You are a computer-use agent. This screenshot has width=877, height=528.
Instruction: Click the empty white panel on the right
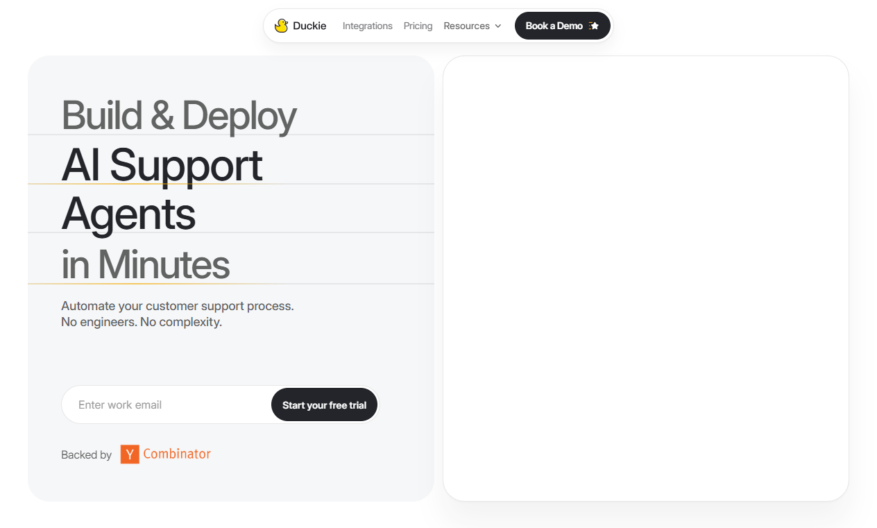point(645,278)
